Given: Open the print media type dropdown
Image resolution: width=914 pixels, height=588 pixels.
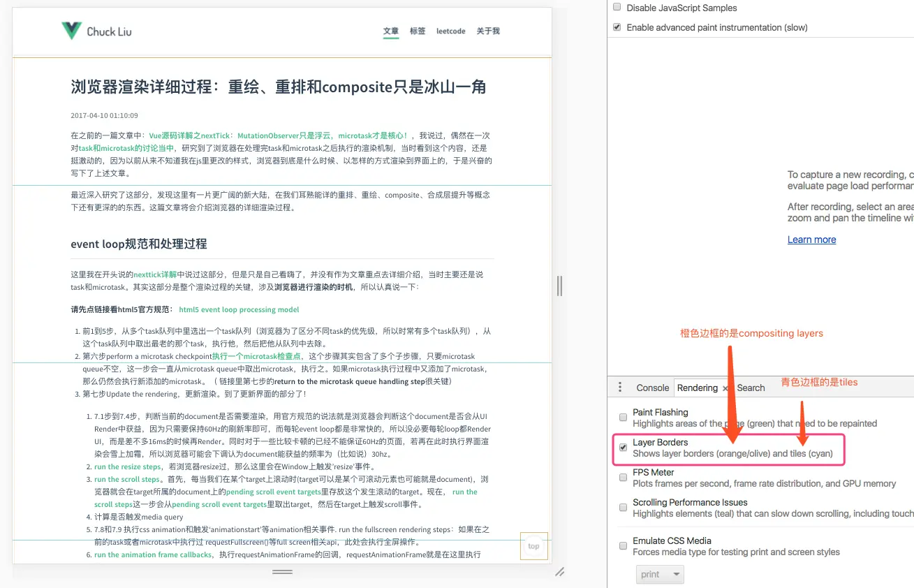Looking at the screenshot, I should click(660, 574).
